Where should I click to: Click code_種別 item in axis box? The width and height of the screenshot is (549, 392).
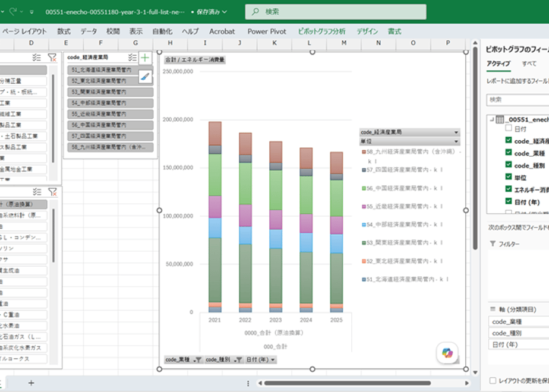click(x=519, y=333)
